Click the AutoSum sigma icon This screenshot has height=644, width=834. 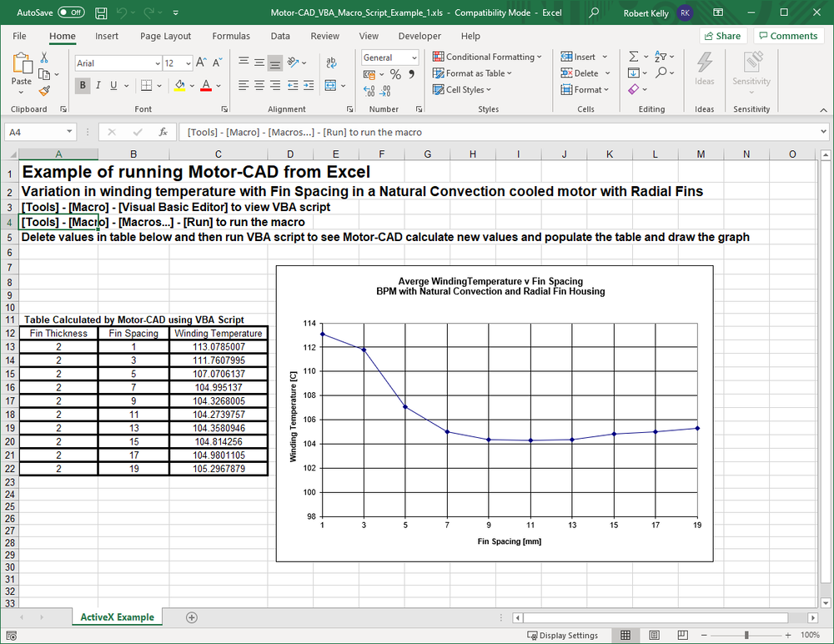click(634, 57)
